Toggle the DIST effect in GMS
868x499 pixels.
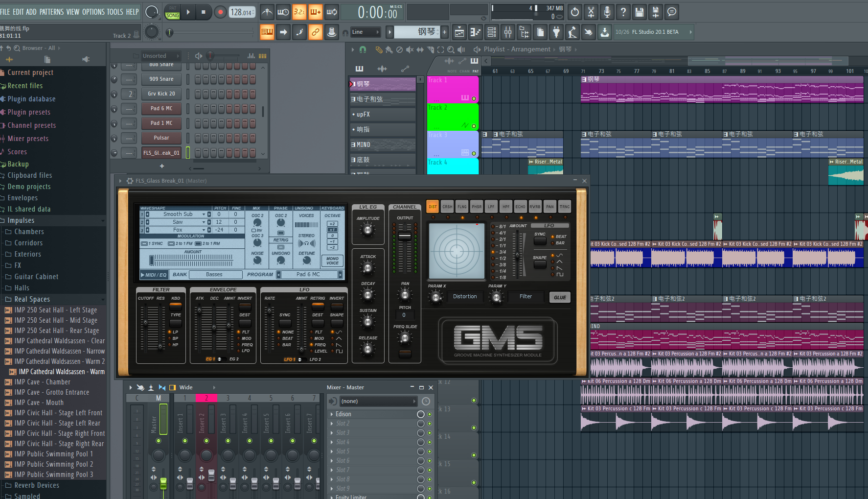click(x=433, y=207)
